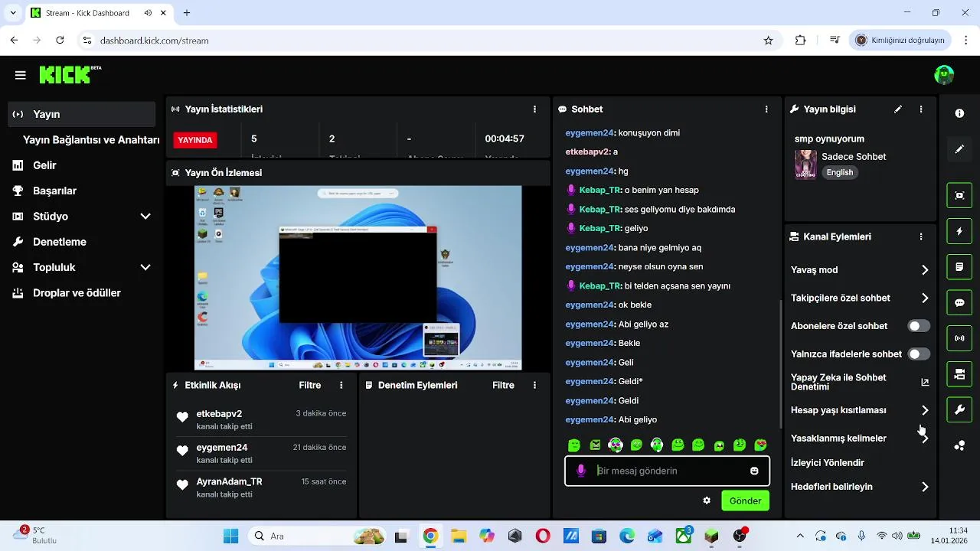Click follower etkebapv2 in activity feed
This screenshot has height=551, width=980.
(219, 414)
